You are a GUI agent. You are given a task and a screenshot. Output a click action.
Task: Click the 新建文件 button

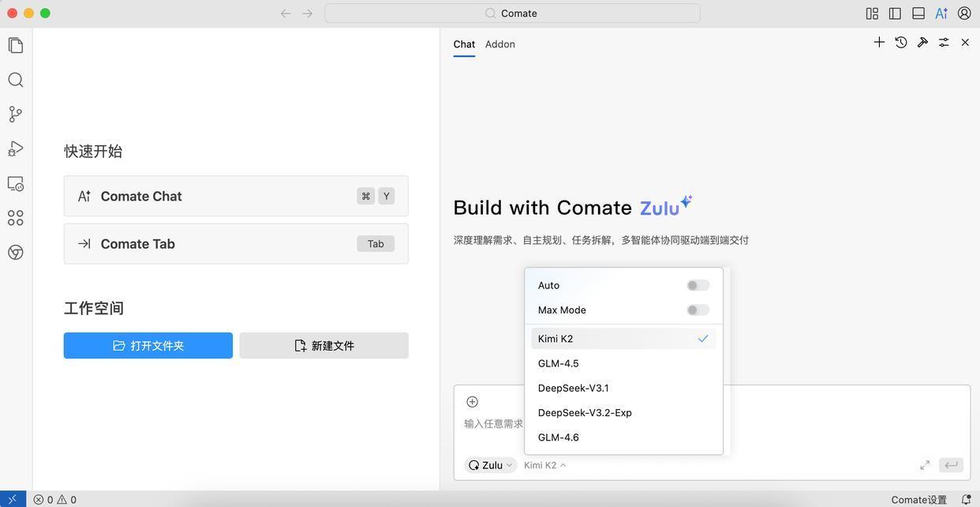324,346
